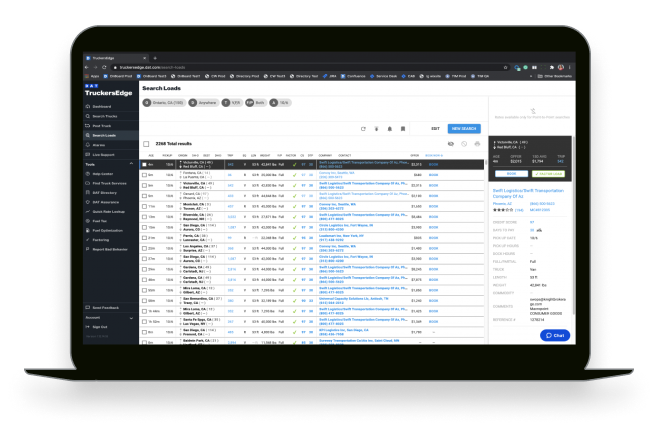Click the NEW SEARCH button
Image resolution: width=658 pixels, height=426 pixels.
pos(464,128)
